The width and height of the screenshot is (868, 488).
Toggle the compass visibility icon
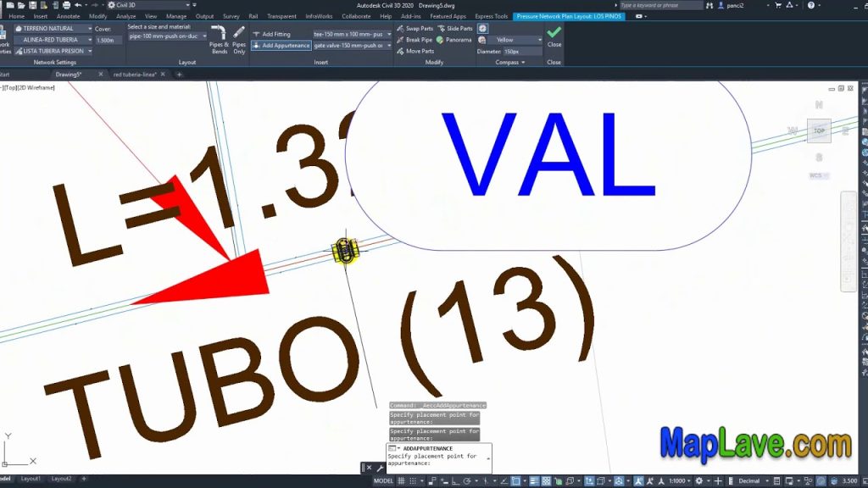(x=482, y=28)
